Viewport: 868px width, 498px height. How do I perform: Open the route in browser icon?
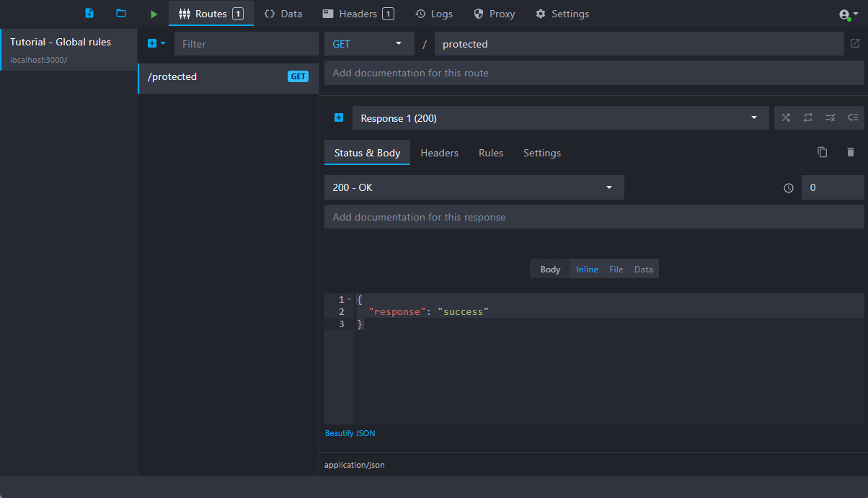[855, 44]
